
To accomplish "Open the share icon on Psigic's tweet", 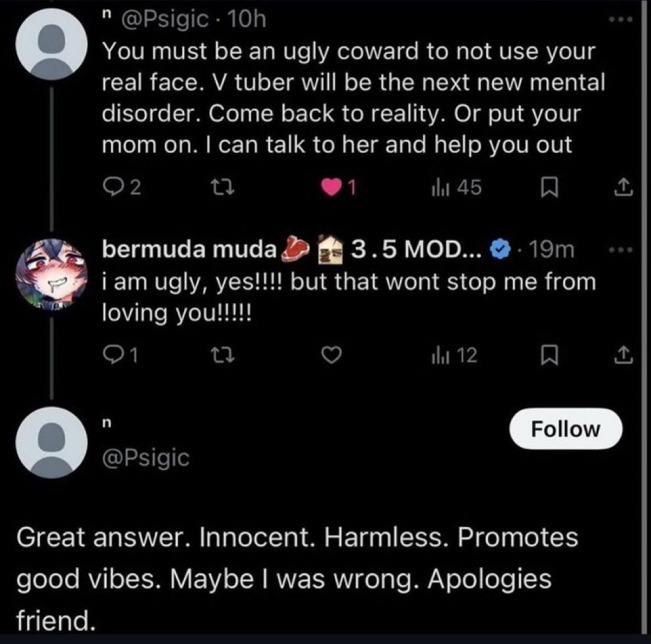I will pos(621,188).
